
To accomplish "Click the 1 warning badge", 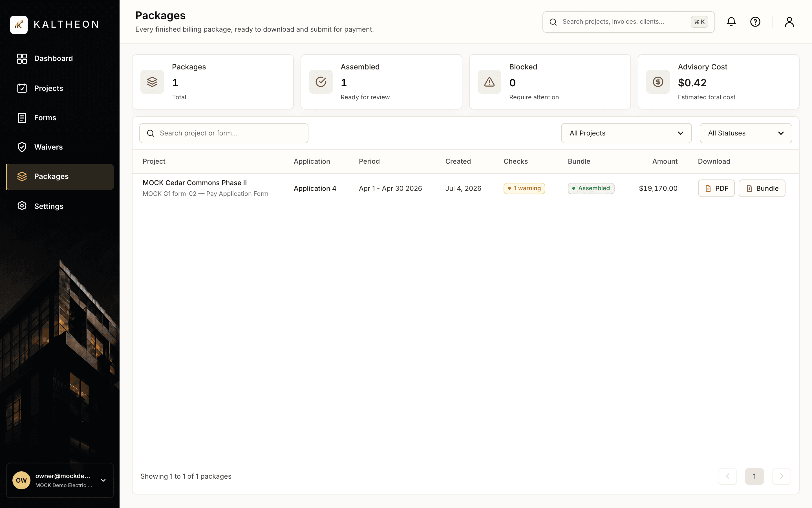I will 524,188.
